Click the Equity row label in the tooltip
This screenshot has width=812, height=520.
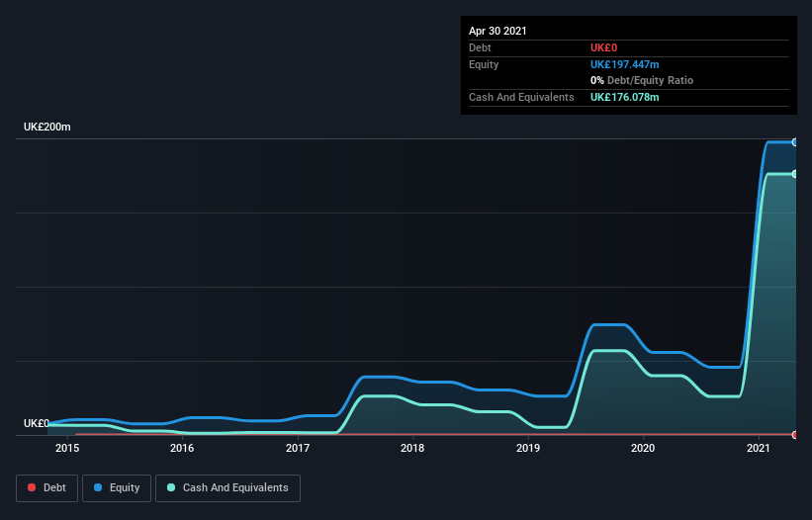click(x=484, y=64)
